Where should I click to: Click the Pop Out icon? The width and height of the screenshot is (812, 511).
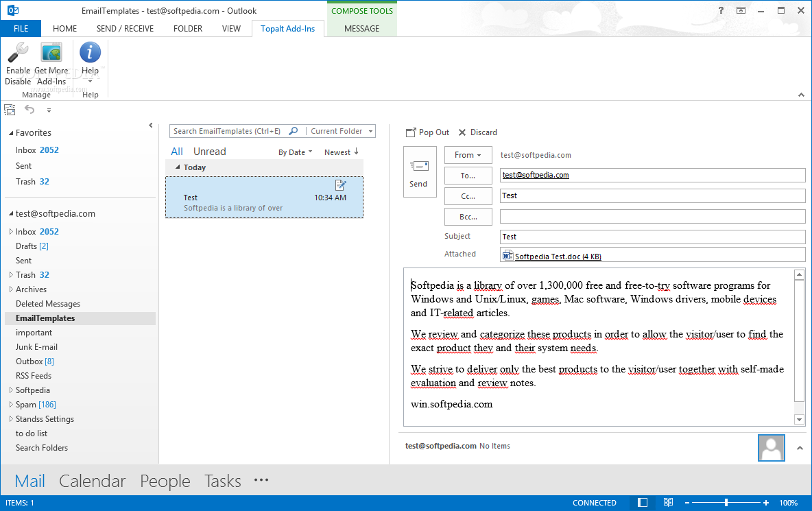click(411, 132)
